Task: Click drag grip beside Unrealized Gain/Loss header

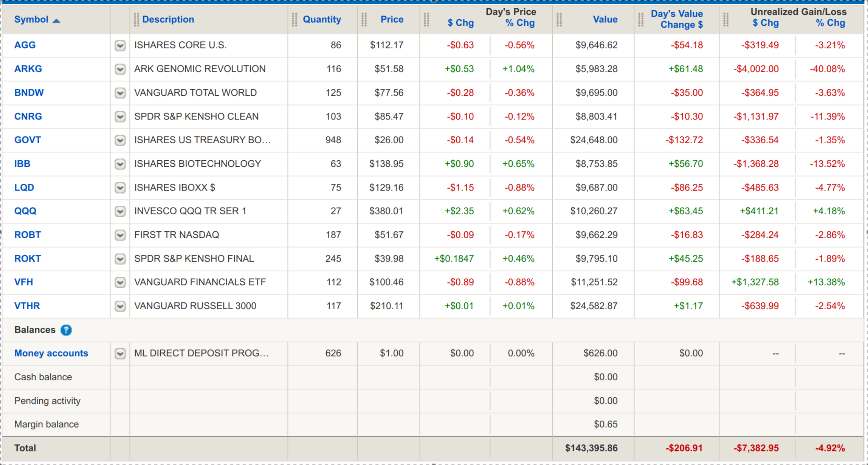Action: (x=726, y=20)
